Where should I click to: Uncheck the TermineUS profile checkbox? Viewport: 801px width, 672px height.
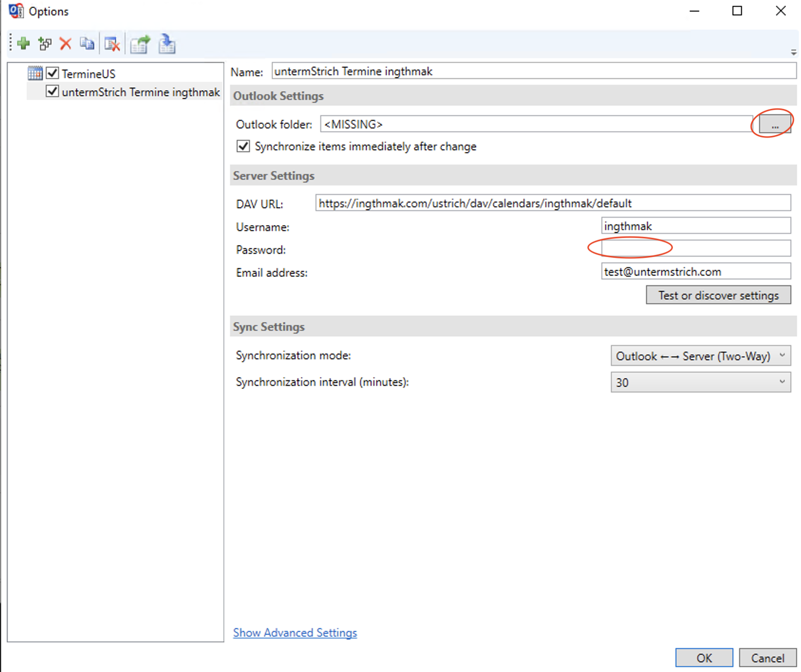[x=52, y=74]
